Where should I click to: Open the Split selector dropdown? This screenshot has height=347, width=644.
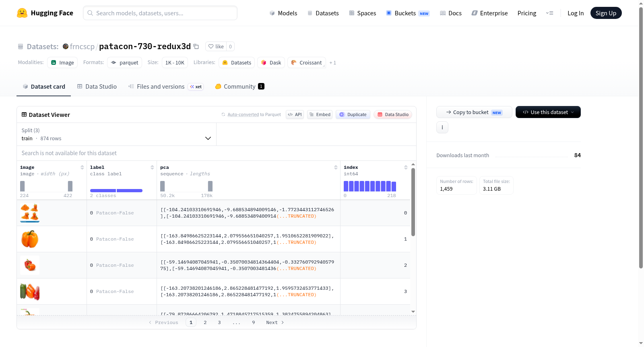point(116,134)
